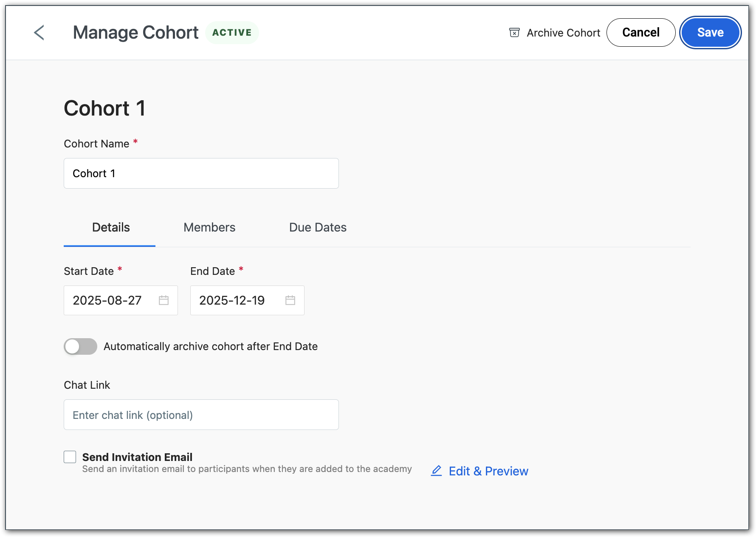
Task: Click the Enter chat link field
Action: pyautogui.click(x=201, y=415)
